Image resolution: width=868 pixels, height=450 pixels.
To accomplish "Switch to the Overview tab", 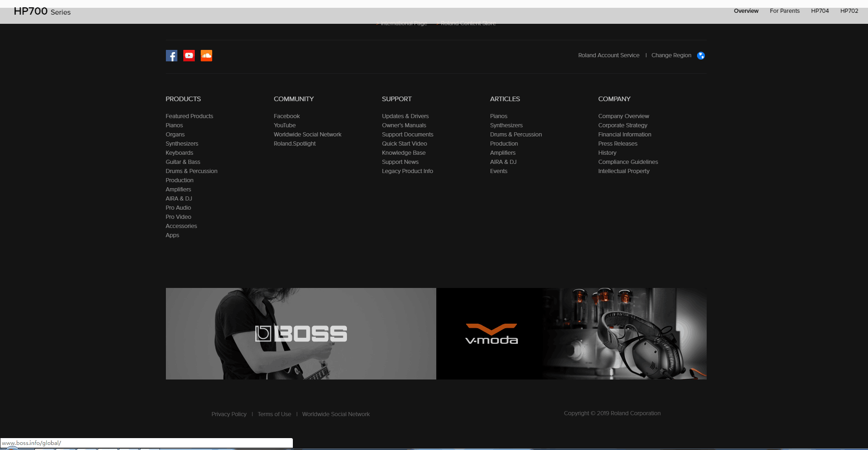I will click(x=746, y=11).
